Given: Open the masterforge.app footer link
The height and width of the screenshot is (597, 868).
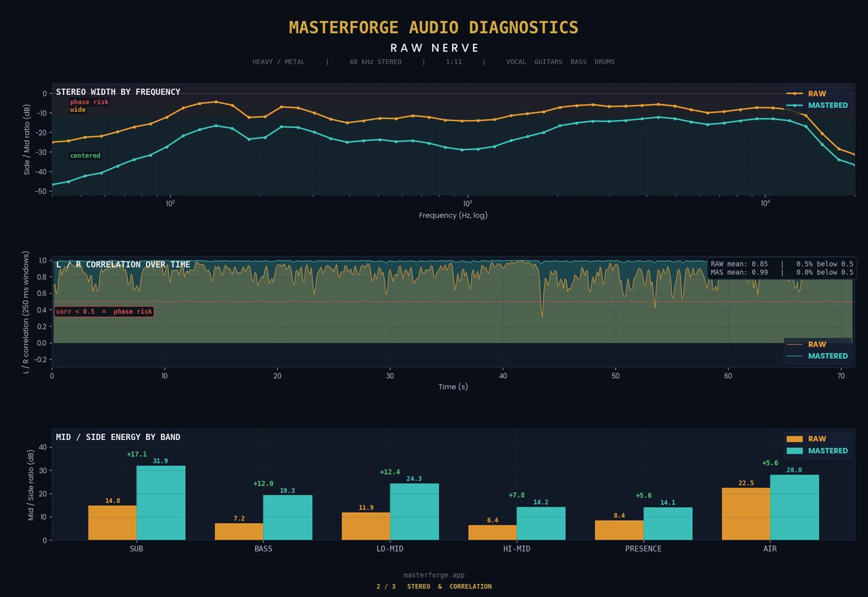Looking at the screenshot, I should pos(434,575).
